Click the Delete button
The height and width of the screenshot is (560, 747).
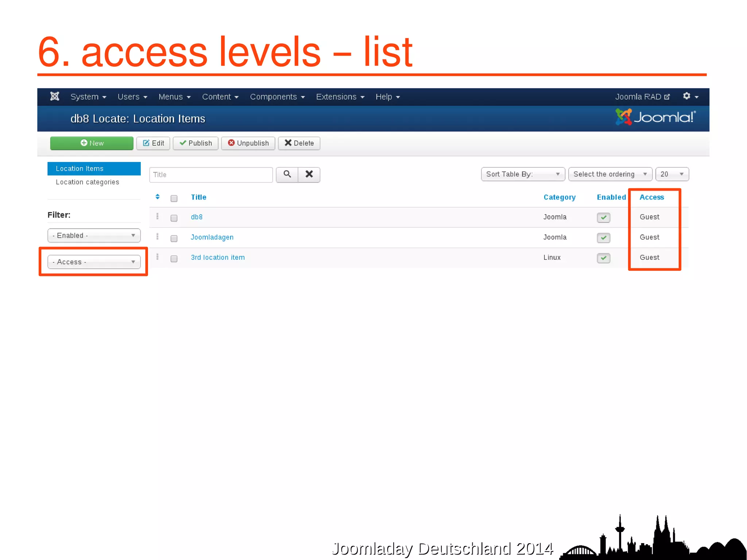[x=299, y=143]
